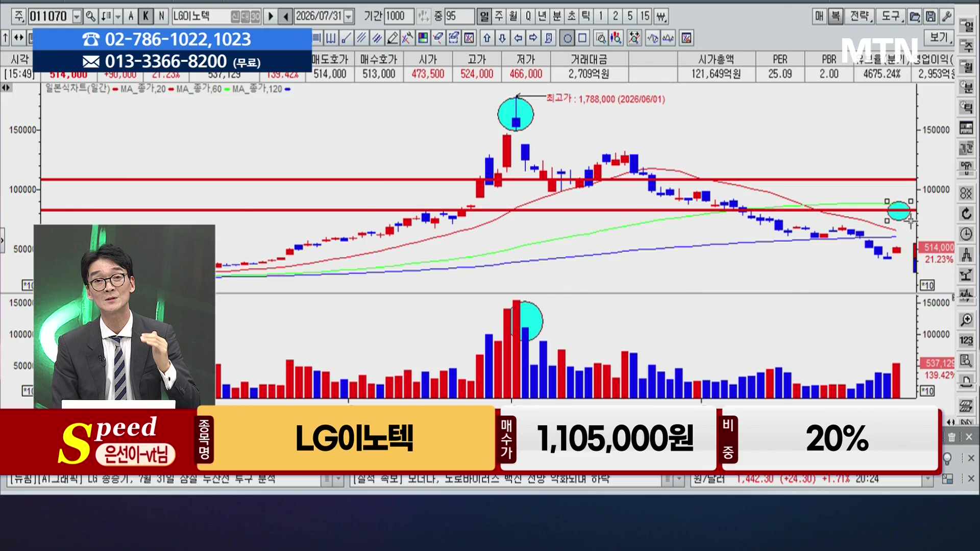980x551 pixels.
Task: Select the tick (틱) chart period
Action: tap(586, 16)
